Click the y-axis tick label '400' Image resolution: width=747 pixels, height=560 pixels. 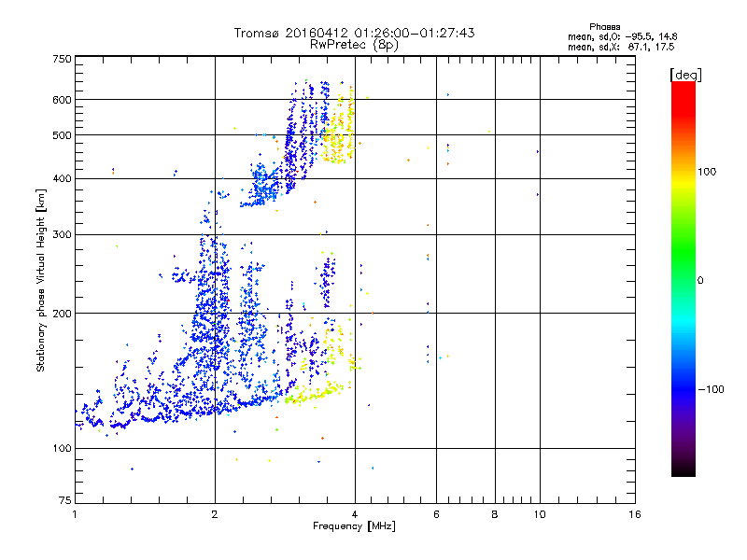click(62, 178)
